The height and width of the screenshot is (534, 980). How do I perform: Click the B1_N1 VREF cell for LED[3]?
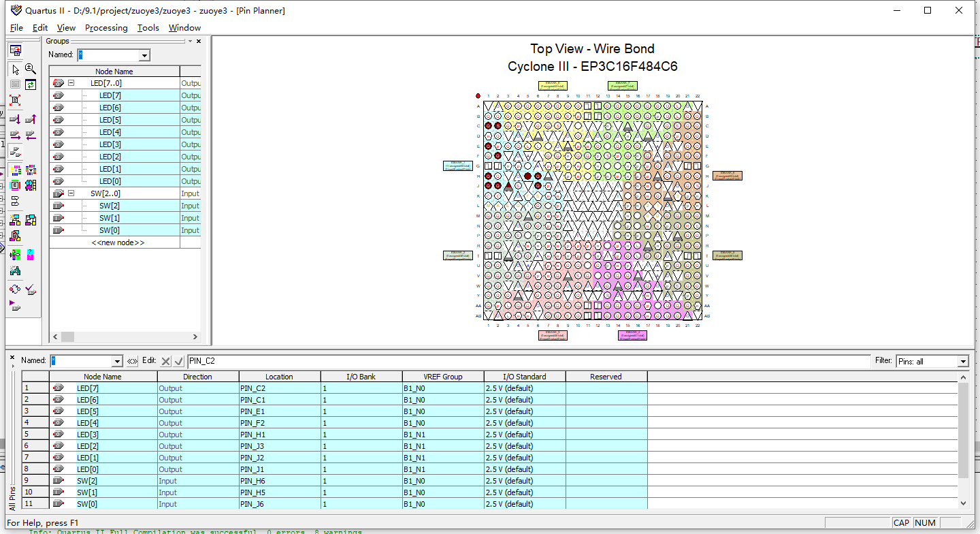(443, 435)
